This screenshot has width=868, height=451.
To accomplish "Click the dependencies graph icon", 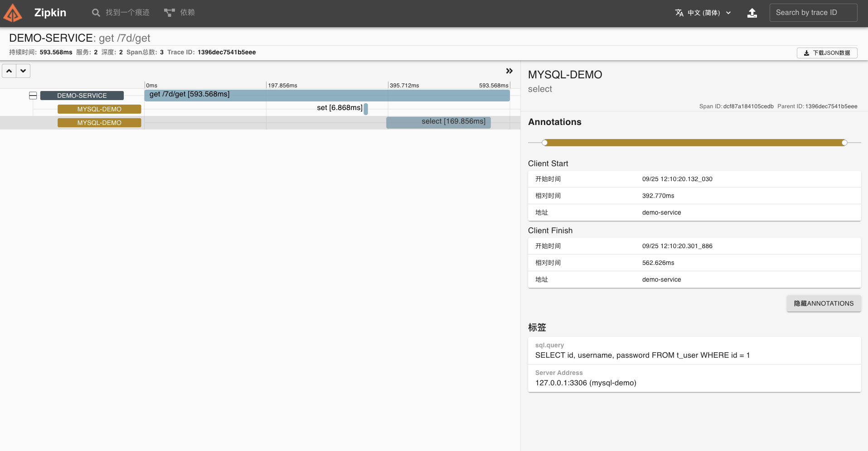I will tap(170, 13).
